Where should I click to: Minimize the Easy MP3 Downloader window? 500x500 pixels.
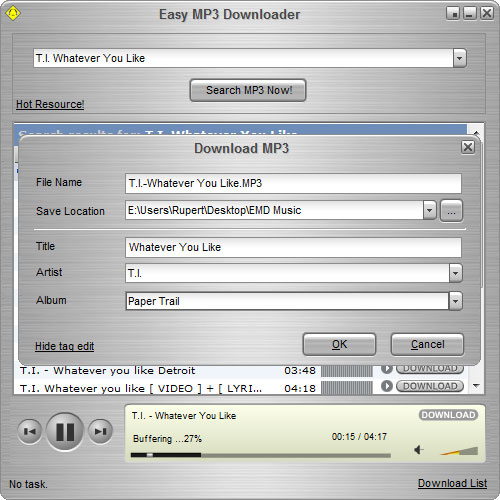click(470, 13)
